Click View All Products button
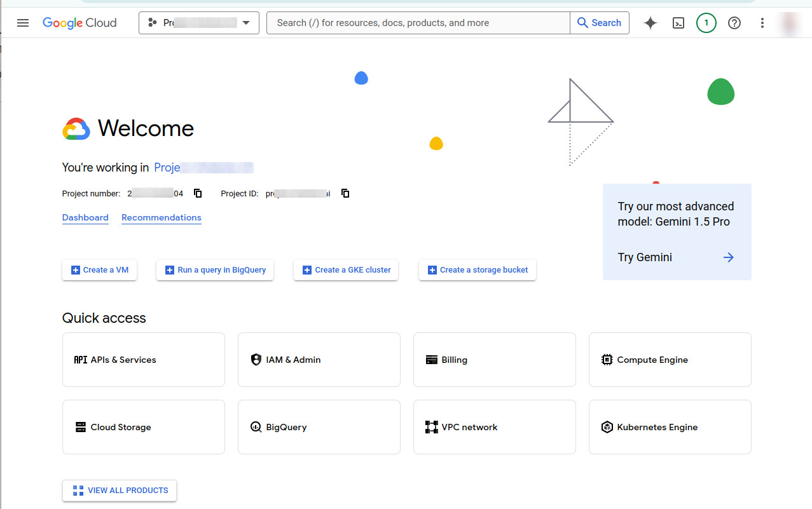The height and width of the screenshot is (509, 812). click(120, 491)
